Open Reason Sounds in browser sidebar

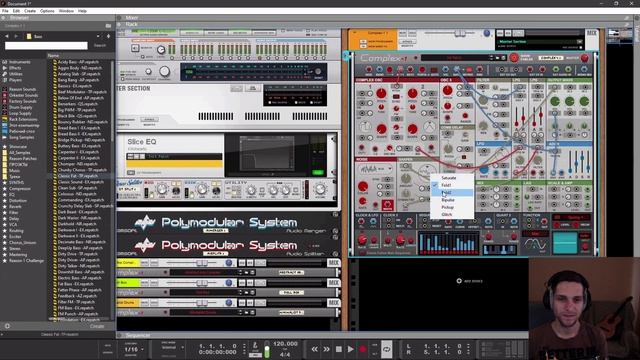click(x=22, y=89)
